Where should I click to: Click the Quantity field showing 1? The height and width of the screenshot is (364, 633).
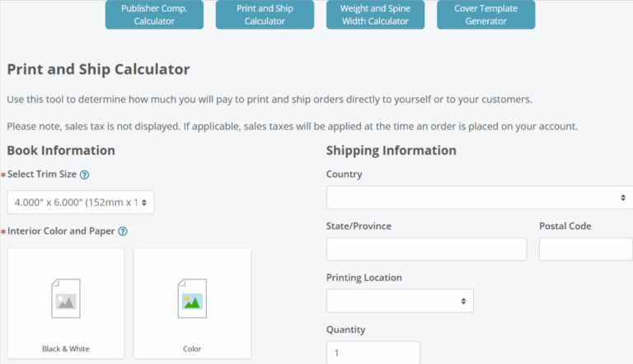373,352
